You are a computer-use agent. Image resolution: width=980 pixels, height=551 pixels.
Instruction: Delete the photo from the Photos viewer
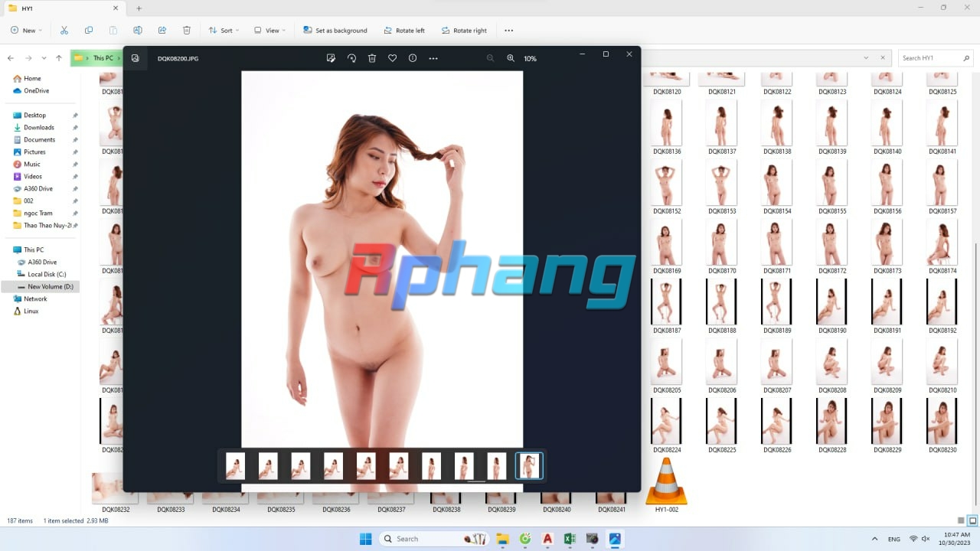(372, 58)
